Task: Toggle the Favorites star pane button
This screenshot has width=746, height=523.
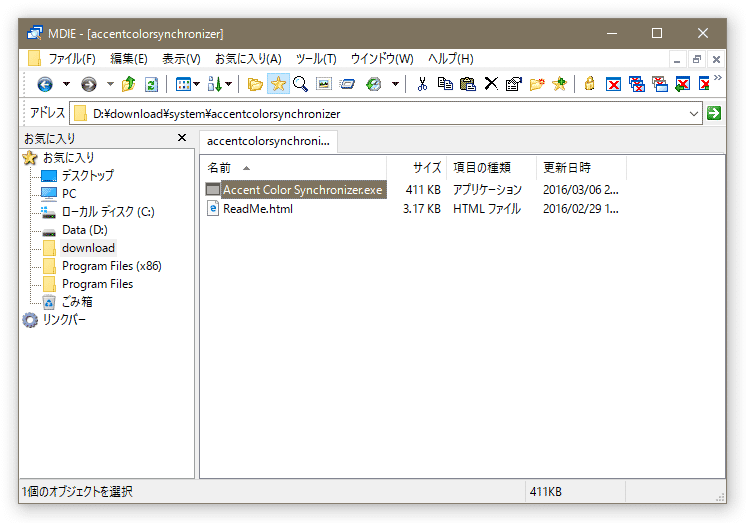Action: 278,84
